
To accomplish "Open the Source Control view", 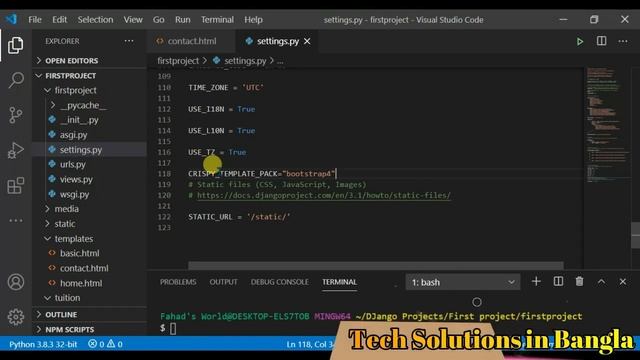I will 16,115.
